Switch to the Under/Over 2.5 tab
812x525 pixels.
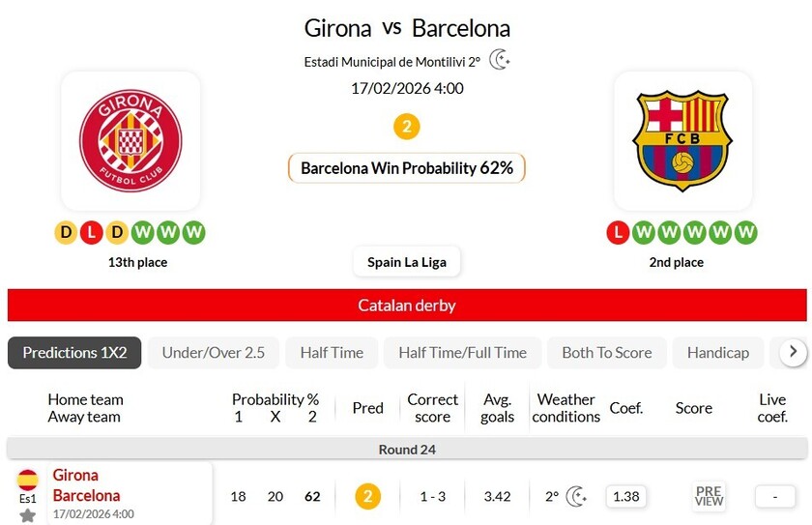pyautogui.click(x=214, y=353)
